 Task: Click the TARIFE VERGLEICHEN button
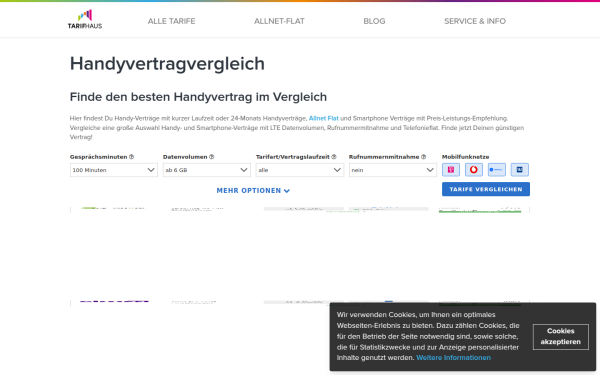[x=486, y=189]
